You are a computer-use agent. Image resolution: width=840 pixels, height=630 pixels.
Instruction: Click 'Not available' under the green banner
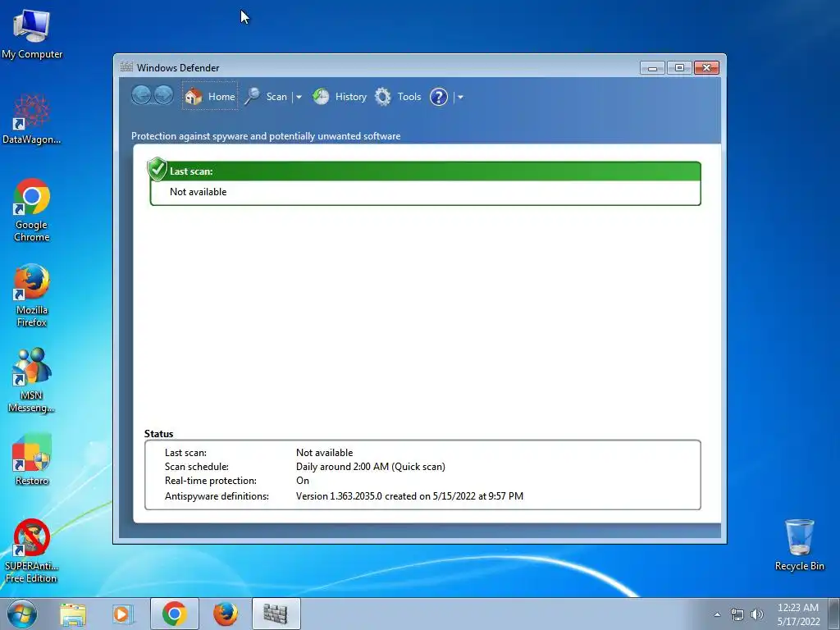[x=199, y=192]
